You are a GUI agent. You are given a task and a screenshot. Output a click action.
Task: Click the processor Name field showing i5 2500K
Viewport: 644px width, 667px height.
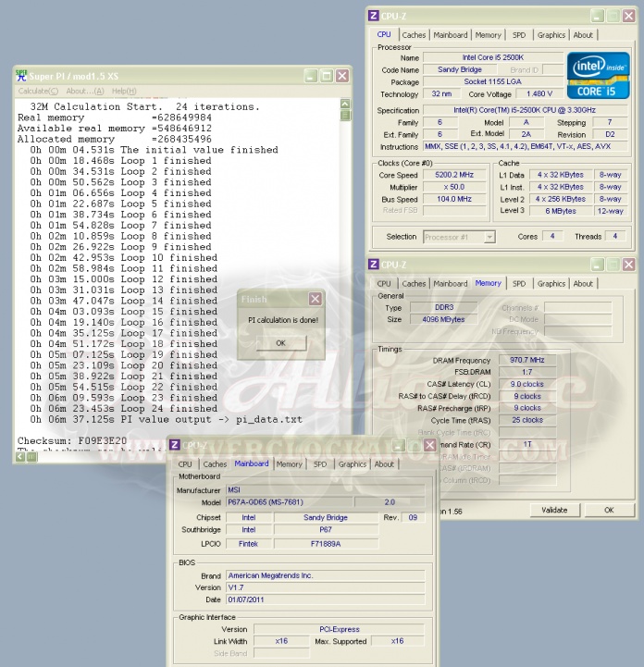point(493,57)
